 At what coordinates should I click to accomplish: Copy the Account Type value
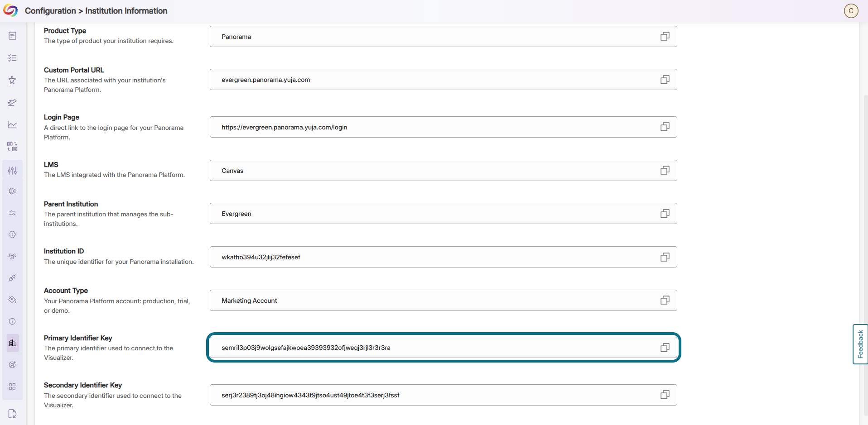(x=665, y=300)
